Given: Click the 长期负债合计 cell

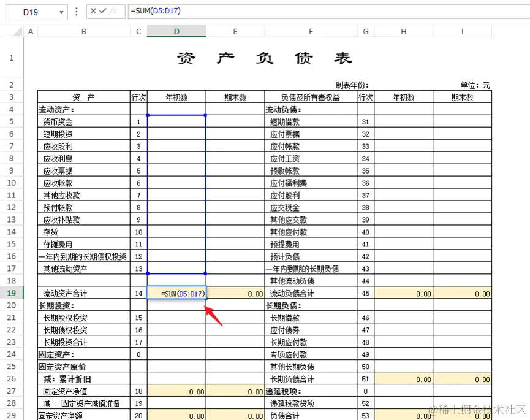Looking at the screenshot, I should [311, 379].
